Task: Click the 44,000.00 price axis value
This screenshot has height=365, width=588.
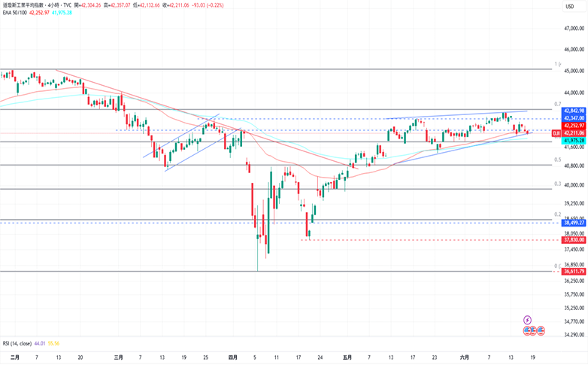Action: point(574,93)
